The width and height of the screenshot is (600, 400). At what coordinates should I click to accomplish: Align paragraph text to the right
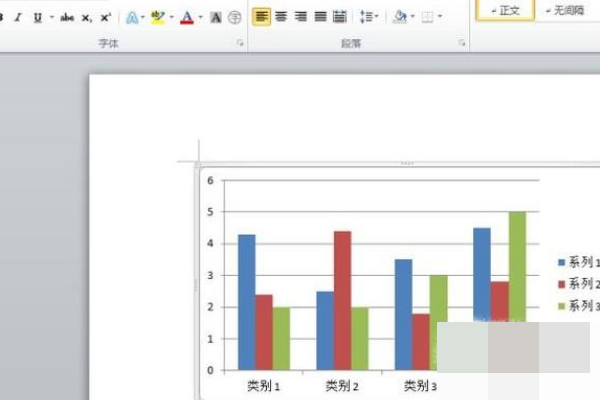coord(301,17)
